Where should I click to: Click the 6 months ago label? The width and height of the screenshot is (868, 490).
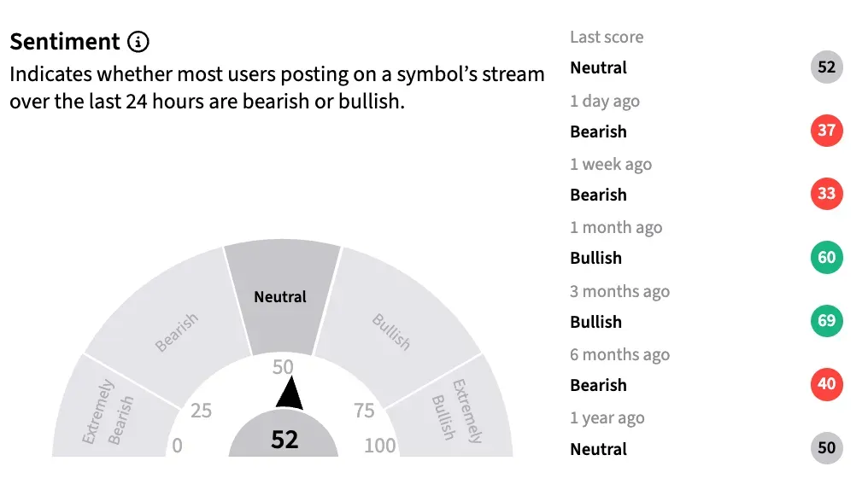pos(620,354)
